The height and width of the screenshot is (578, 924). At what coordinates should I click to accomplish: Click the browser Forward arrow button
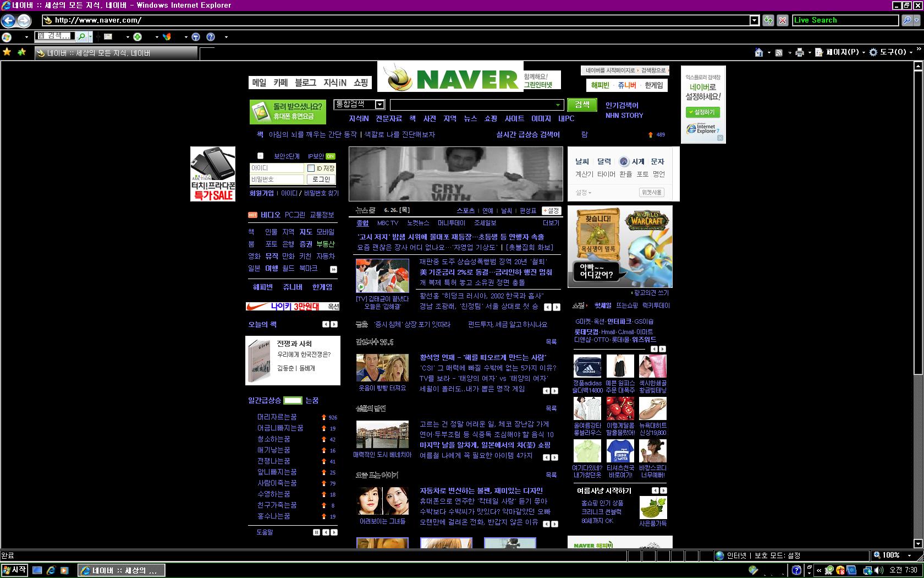click(24, 20)
